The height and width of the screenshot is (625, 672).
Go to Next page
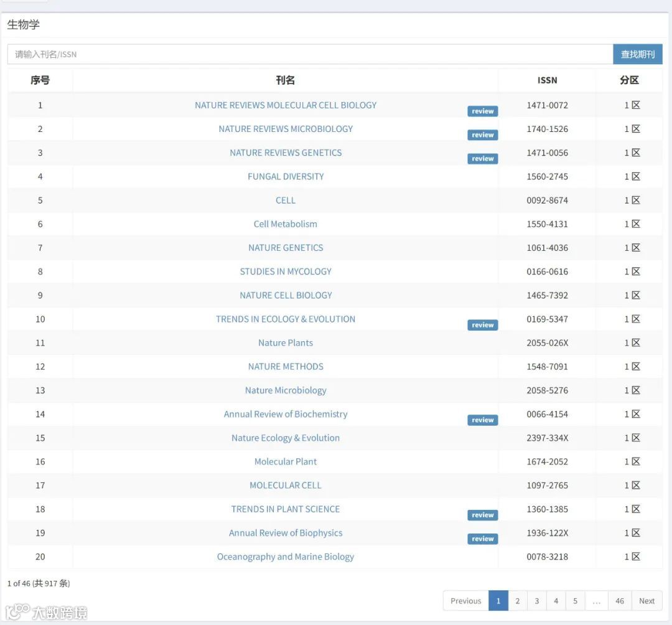tap(646, 601)
